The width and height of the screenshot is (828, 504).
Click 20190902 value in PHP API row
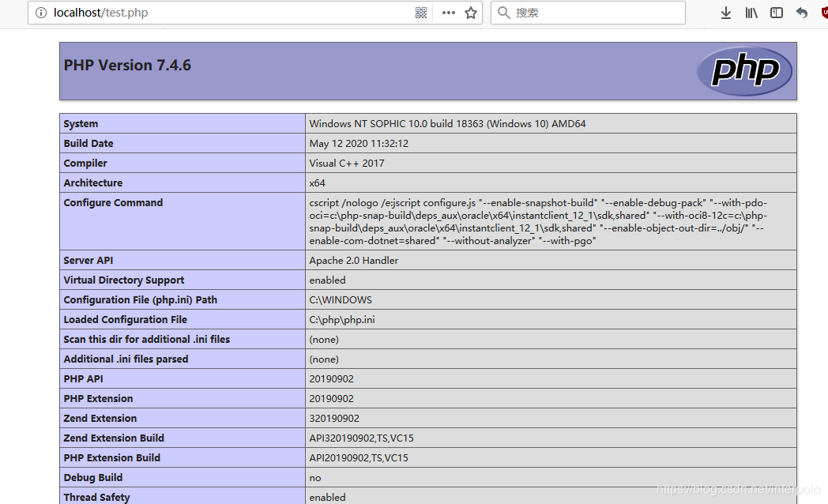[x=332, y=379]
